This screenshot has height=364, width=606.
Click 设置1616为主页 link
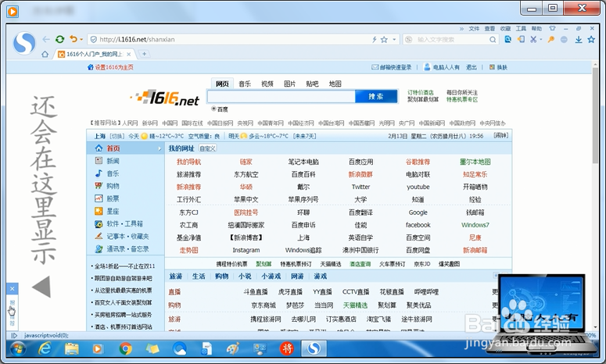click(x=114, y=67)
